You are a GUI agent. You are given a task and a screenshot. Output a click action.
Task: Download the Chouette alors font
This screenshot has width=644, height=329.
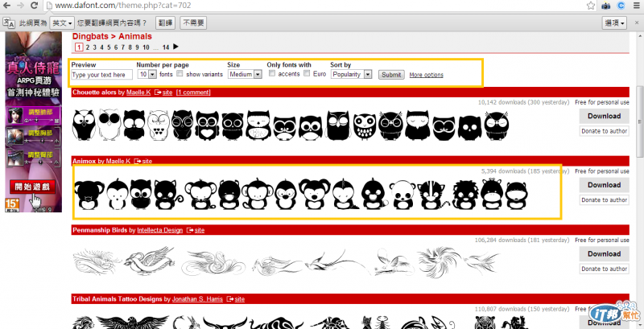[605, 116]
